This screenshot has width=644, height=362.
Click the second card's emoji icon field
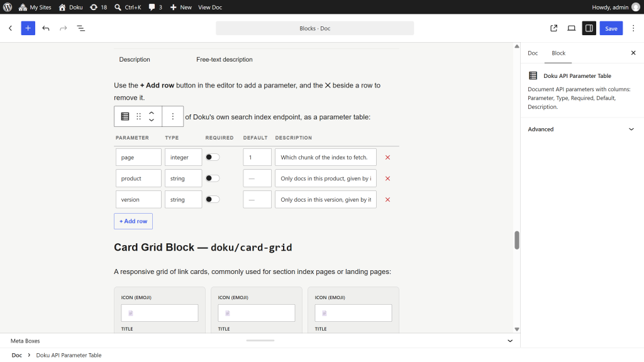(257, 313)
